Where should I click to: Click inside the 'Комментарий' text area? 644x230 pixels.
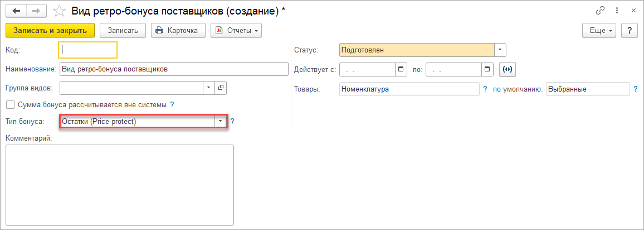point(119,184)
